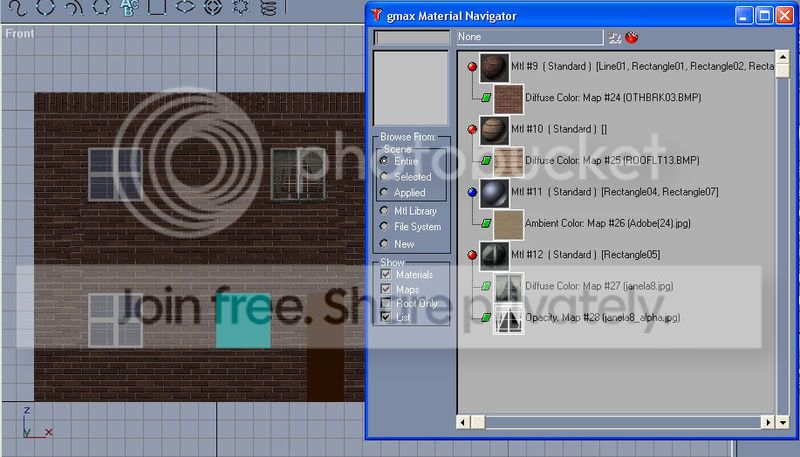Select the NGon spline tool
Screen dimensions: 800x457
(101, 7)
